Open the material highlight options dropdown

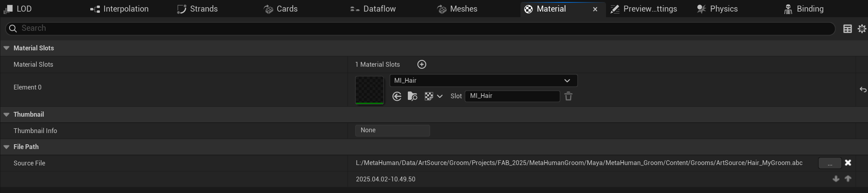click(x=433, y=96)
